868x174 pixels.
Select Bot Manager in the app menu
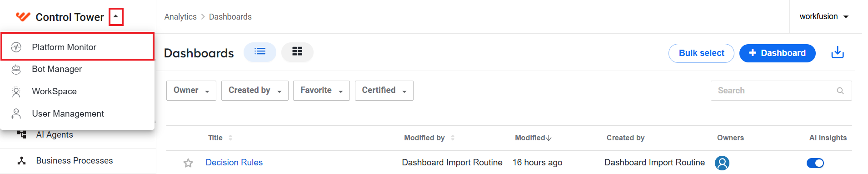pyautogui.click(x=77, y=69)
